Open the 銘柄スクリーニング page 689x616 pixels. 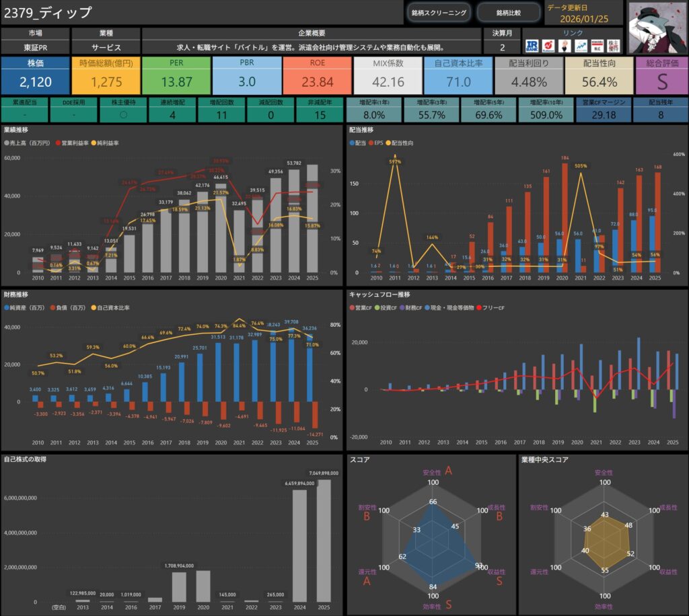point(439,13)
